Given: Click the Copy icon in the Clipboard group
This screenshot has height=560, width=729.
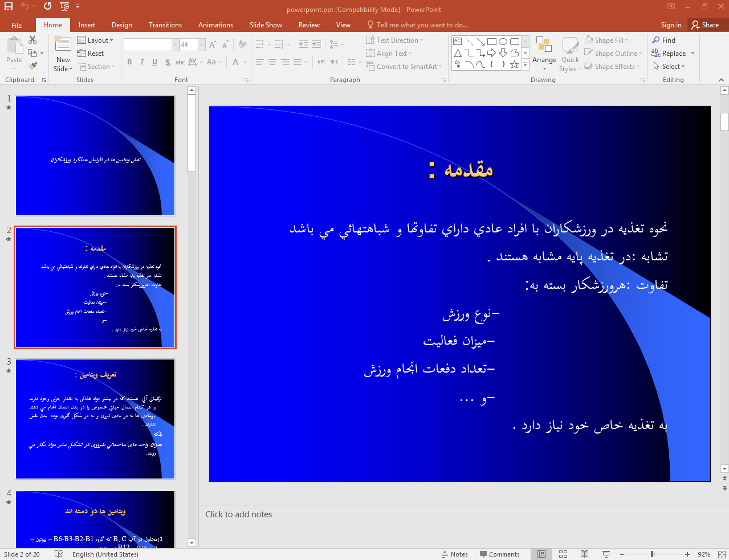Looking at the screenshot, I should 32,53.
